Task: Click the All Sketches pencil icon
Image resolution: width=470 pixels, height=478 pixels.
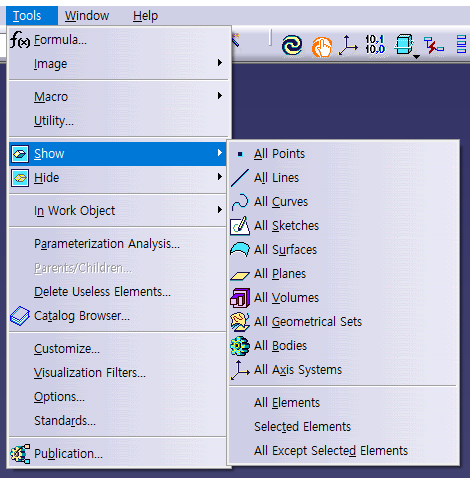Action: 240,226
